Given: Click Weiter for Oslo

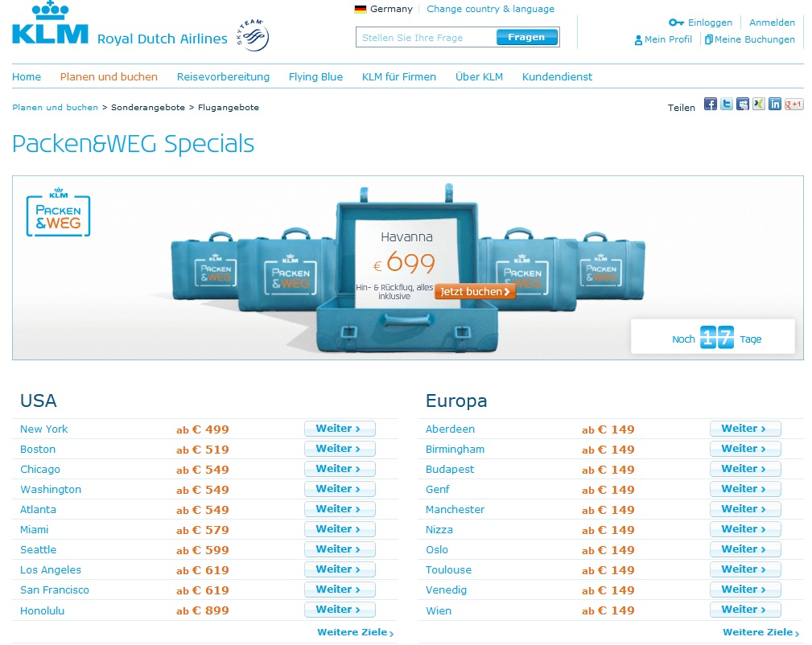Looking at the screenshot, I should pos(745,549).
